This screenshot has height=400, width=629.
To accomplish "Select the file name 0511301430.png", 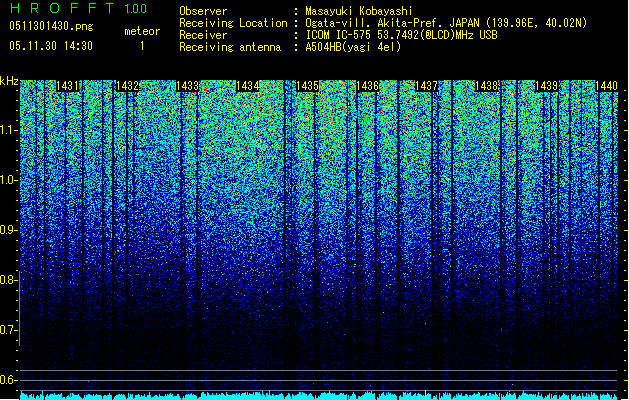I will [x=51, y=27].
